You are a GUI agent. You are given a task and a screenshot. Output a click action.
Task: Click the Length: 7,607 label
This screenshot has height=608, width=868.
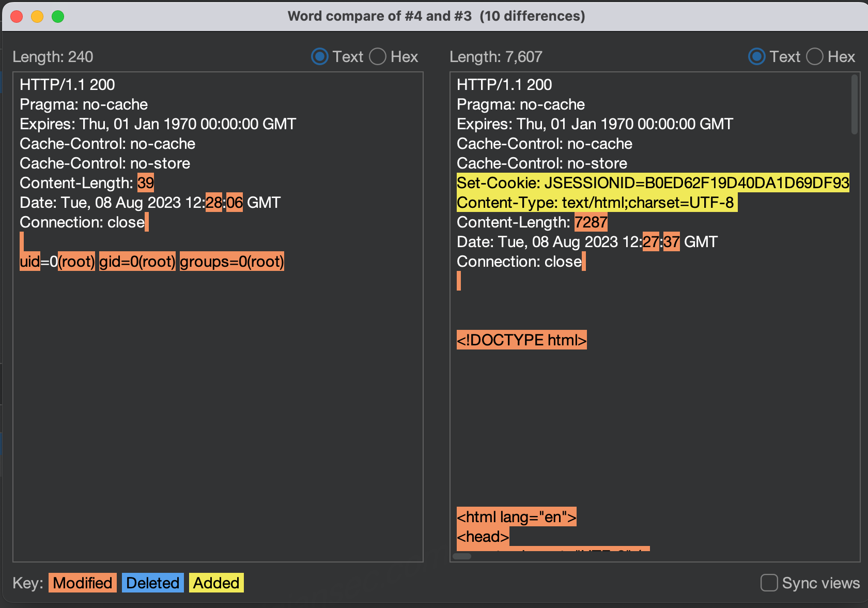click(496, 57)
